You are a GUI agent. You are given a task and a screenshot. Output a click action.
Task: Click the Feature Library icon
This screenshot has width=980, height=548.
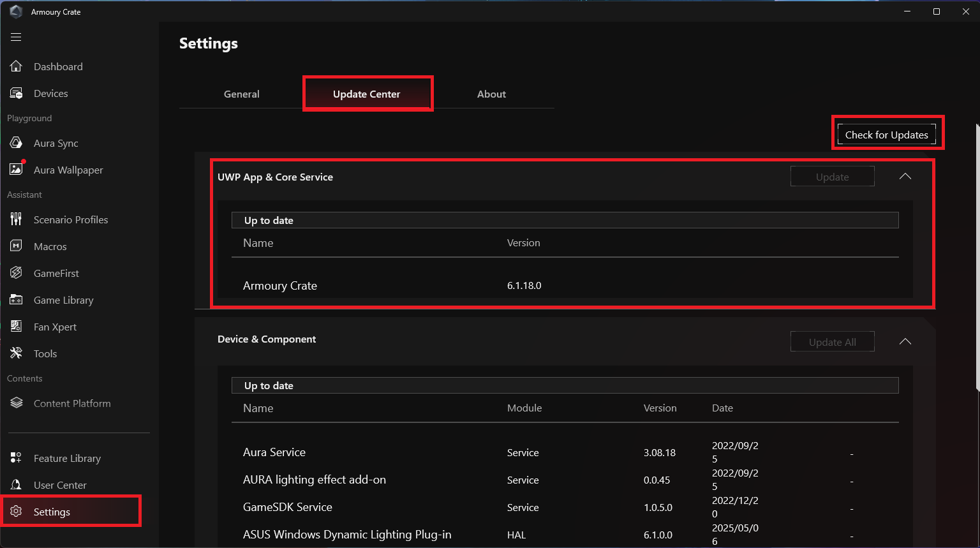(16, 458)
